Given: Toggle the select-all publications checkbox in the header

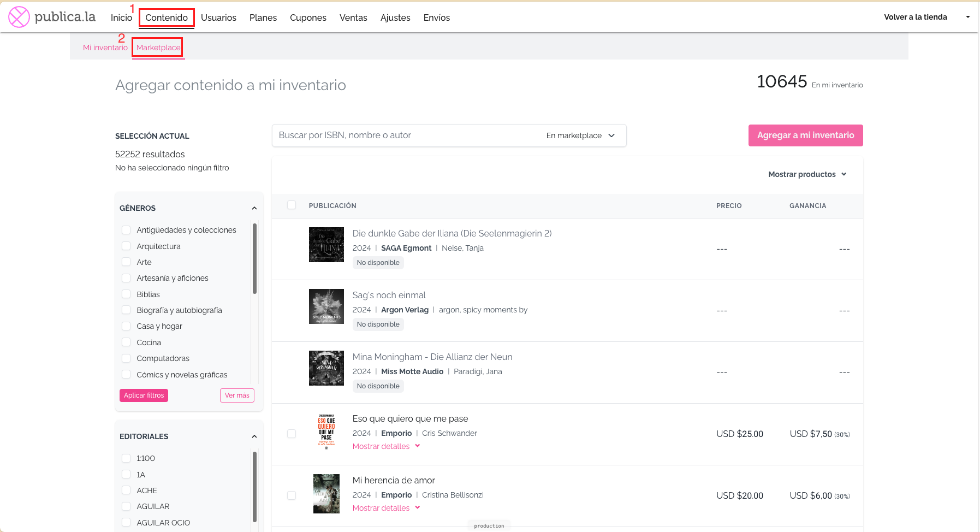Looking at the screenshot, I should click(292, 204).
